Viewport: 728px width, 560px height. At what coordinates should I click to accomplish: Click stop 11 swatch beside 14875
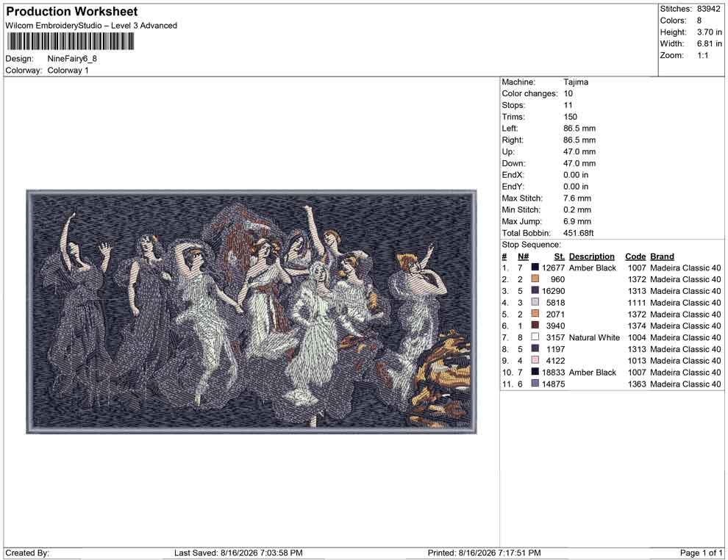[535, 383]
